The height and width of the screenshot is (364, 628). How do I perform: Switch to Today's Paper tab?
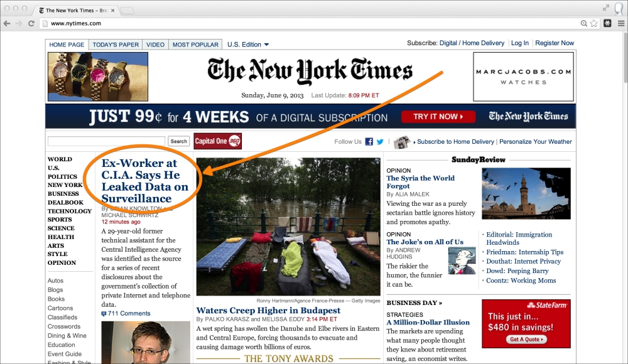(116, 45)
